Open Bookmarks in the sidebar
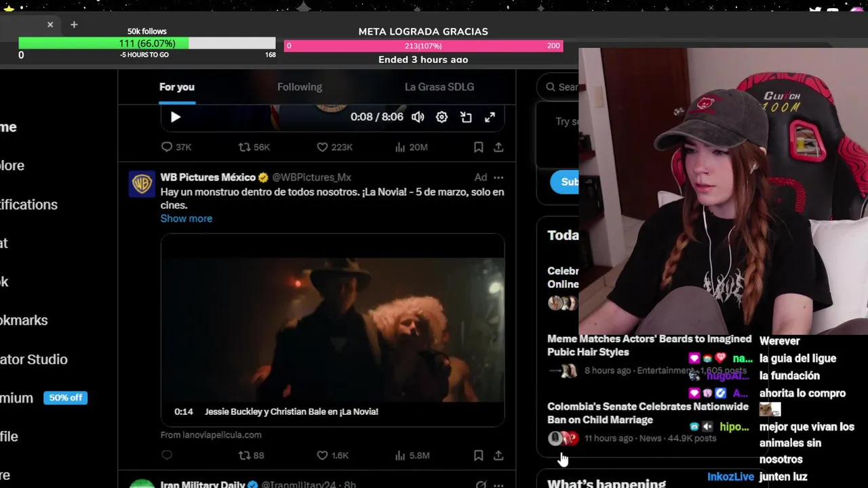The height and width of the screenshot is (488, 868). coord(24,321)
